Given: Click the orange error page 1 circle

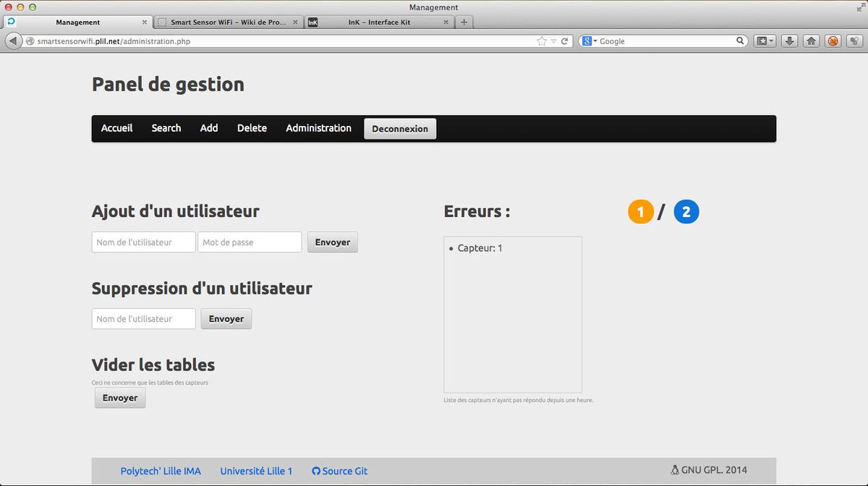Looking at the screenshot, I should (640, 211).
